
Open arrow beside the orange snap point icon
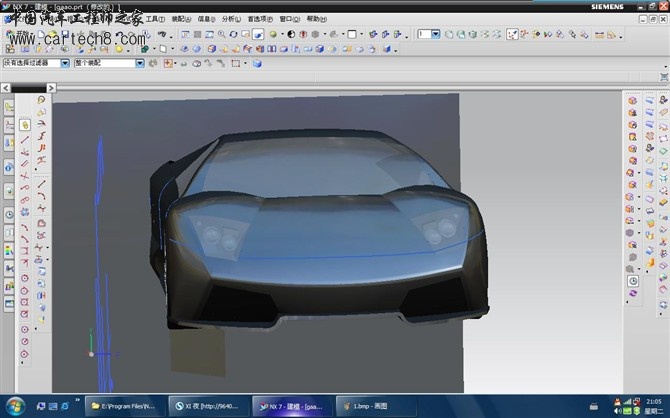point(175,64)
